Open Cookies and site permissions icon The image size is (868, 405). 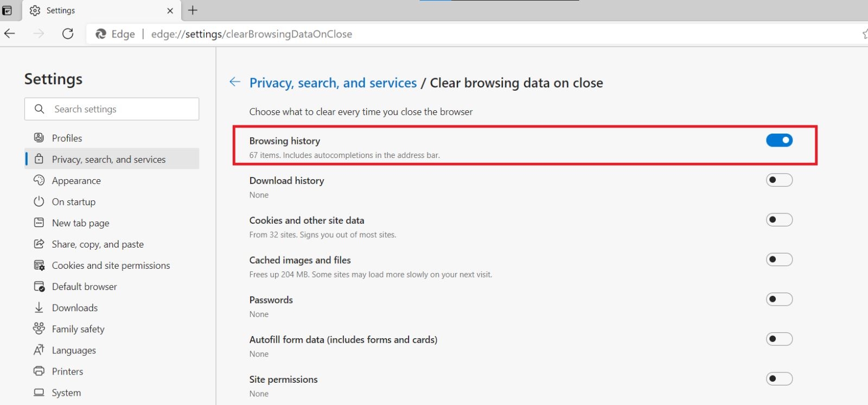38,265
